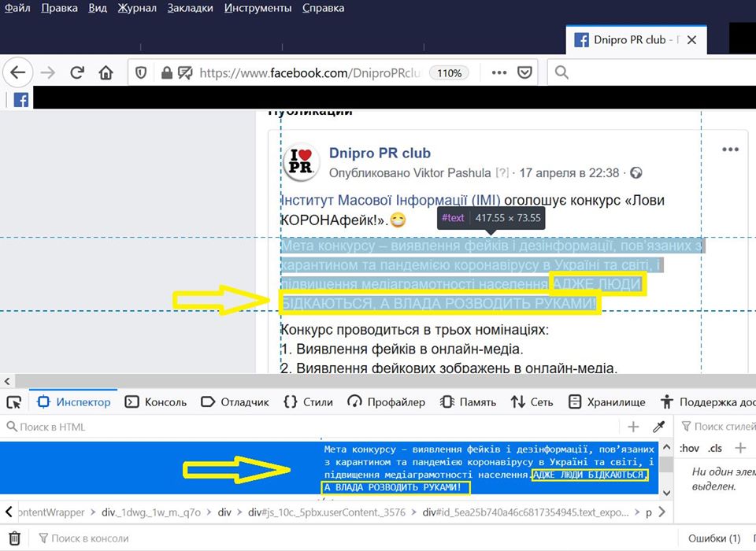Open the Инструменты menu

click(x=258, y=8)
